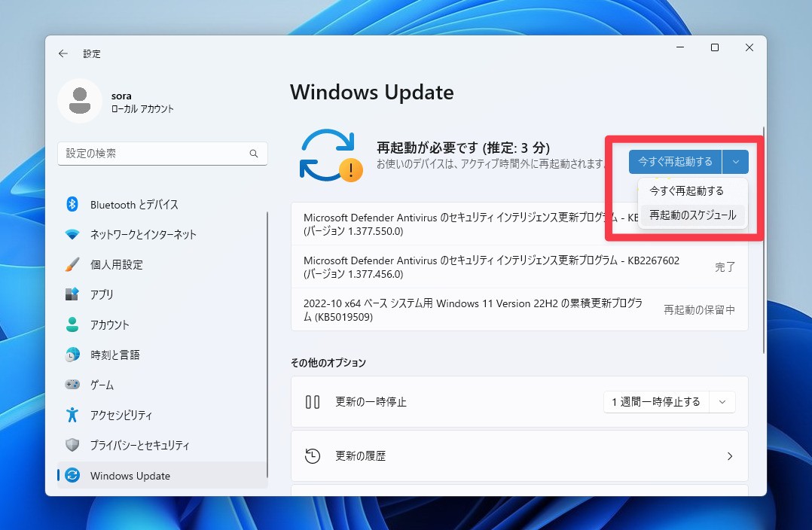The height and width of the screenshot is (530, 812).
Task: Click the sora account profile picture
Action: click(79, 101)
